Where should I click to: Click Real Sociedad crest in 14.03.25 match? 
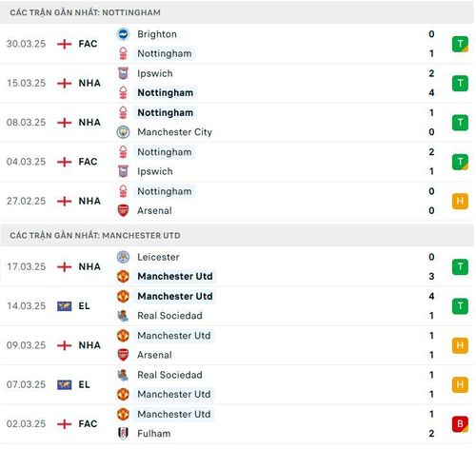[123, 316]
